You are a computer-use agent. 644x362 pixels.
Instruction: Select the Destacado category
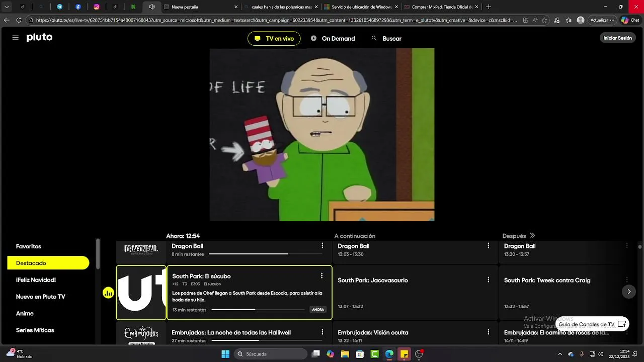48,263
